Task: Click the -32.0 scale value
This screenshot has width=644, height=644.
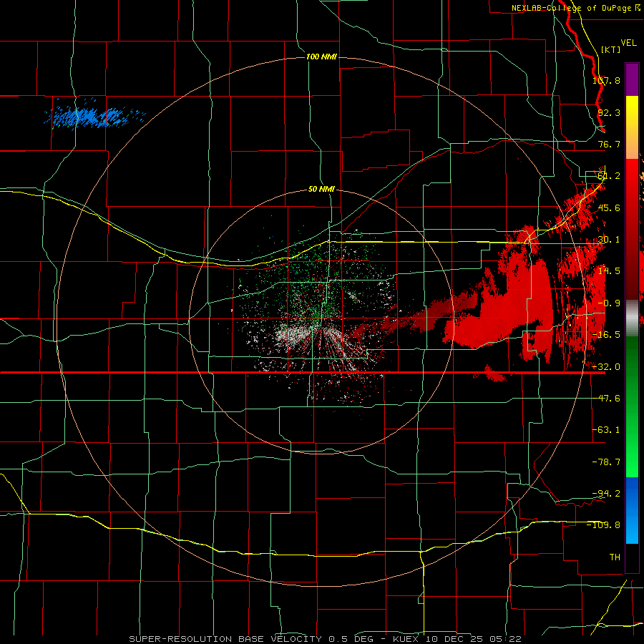Action: click(607, 367)
